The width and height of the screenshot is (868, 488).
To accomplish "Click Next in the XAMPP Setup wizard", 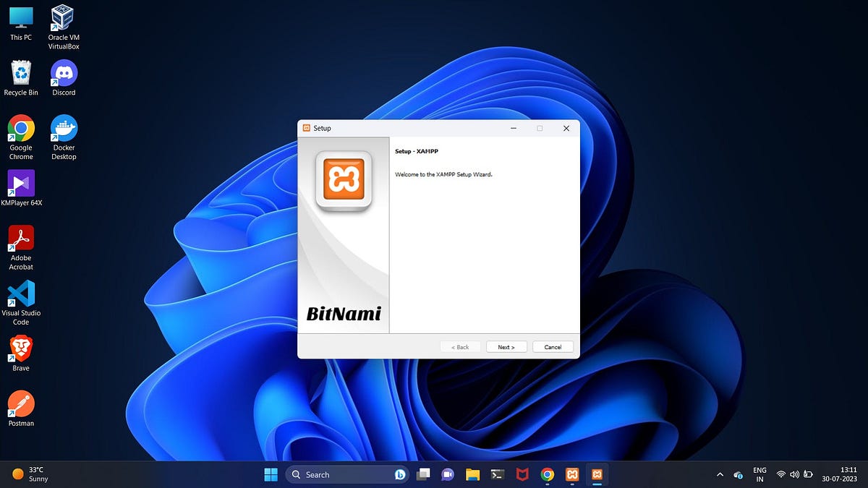I will [x=506, y=346].
